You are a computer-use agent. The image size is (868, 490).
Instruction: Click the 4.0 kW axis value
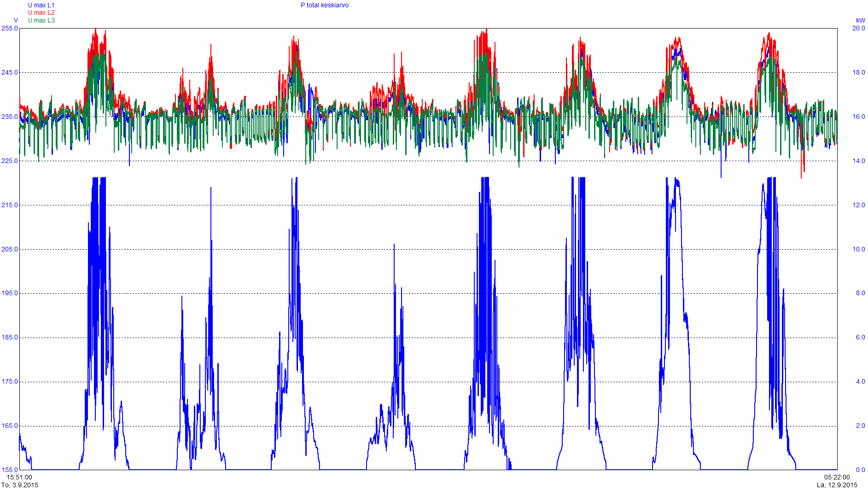click(x=860, y=381)
